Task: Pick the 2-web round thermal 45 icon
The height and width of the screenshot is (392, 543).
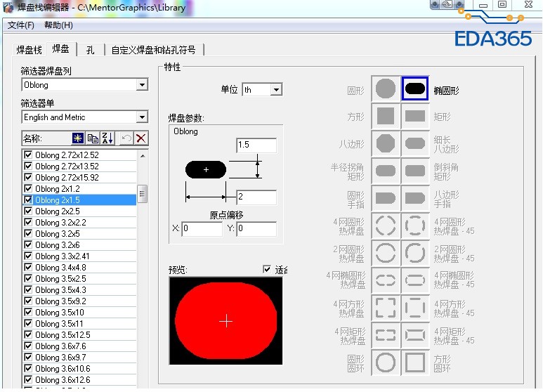Action: point(415,253)
